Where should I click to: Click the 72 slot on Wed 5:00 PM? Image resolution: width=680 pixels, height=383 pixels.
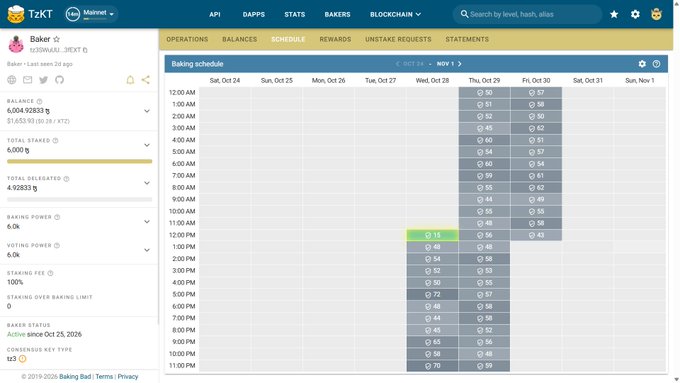(x=432, y=295)
